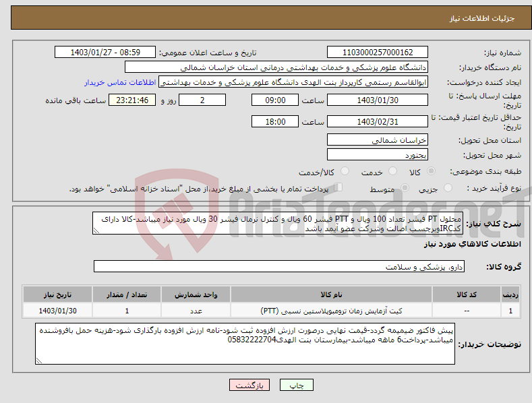This screenshot has width=532, height=403.
Task: Click the کد کالا column header
Action: tap(467, 294)
